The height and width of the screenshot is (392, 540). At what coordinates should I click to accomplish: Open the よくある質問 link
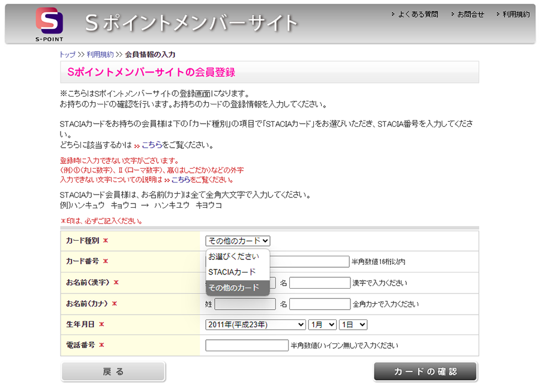[418, 14]
